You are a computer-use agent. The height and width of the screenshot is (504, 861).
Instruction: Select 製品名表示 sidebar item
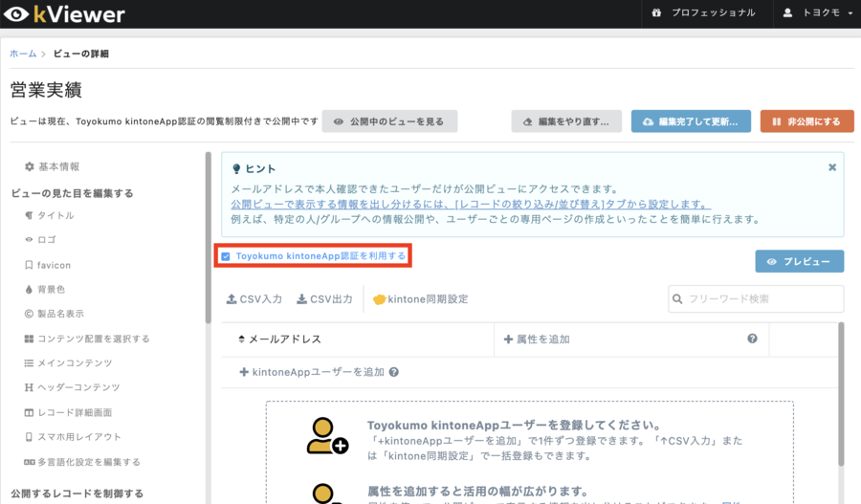(54, 314)
